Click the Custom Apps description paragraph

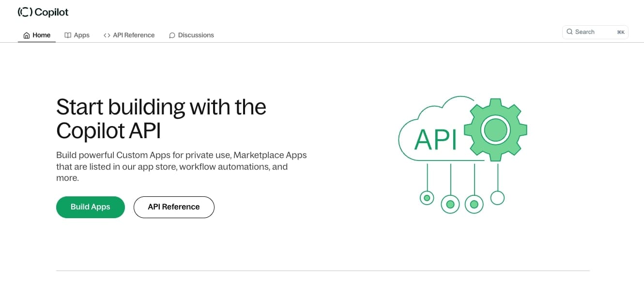coord(182,166)
